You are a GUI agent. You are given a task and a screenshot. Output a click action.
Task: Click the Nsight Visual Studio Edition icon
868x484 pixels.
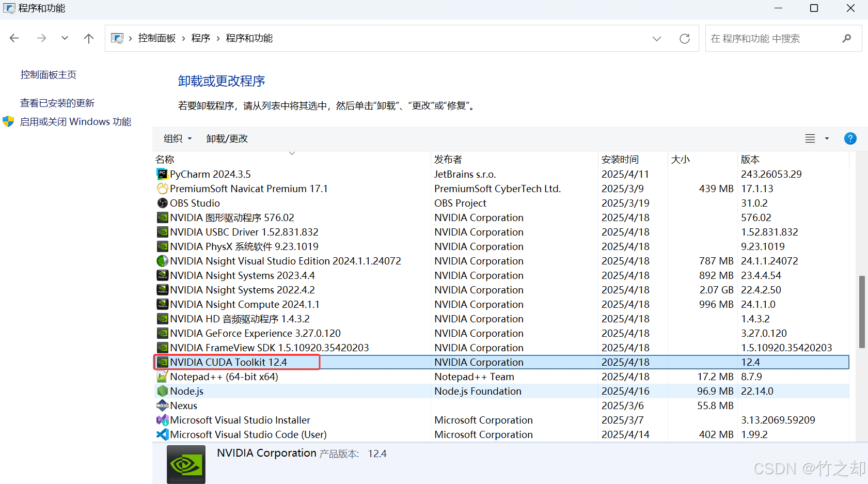coord(163,261)
